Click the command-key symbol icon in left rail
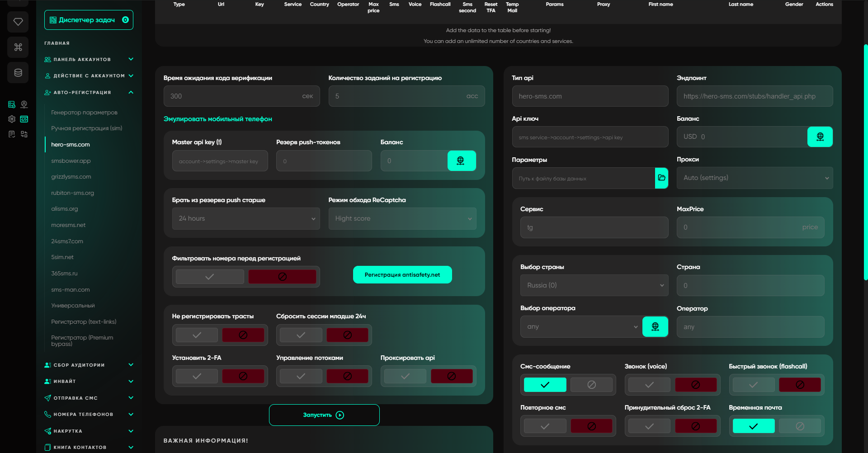 (18, 47)
